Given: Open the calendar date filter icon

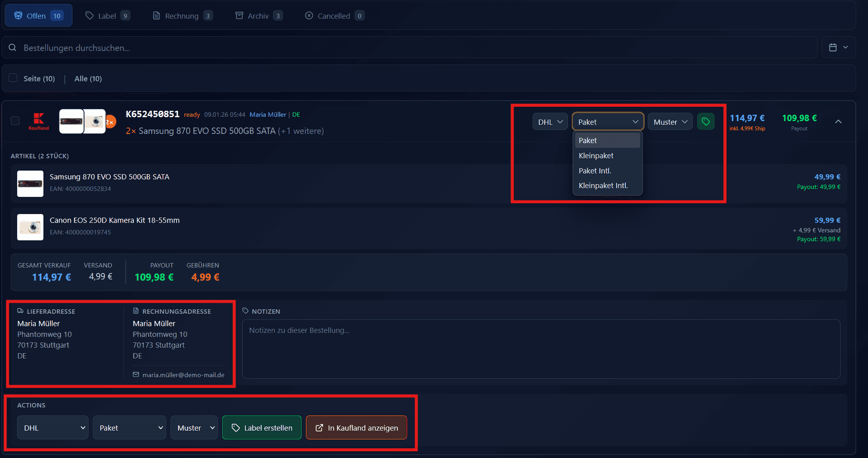Looking at the screenshot, I should point(833,48).
